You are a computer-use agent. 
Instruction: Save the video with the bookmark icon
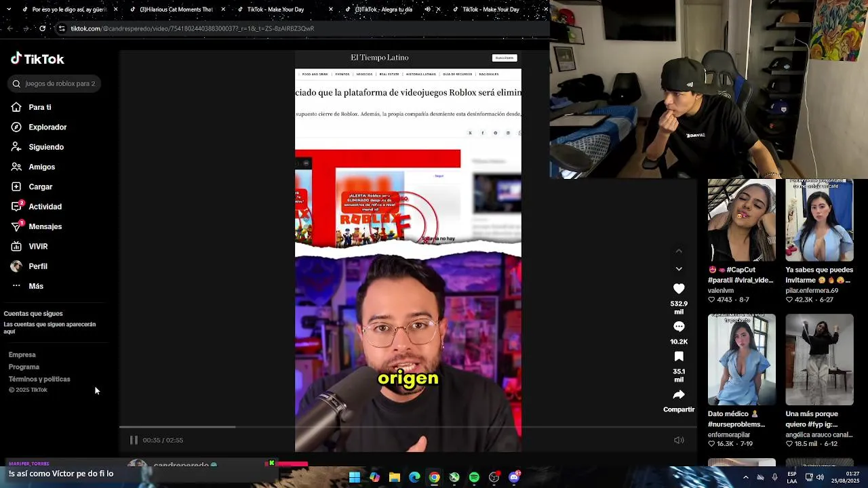(679, 357)
